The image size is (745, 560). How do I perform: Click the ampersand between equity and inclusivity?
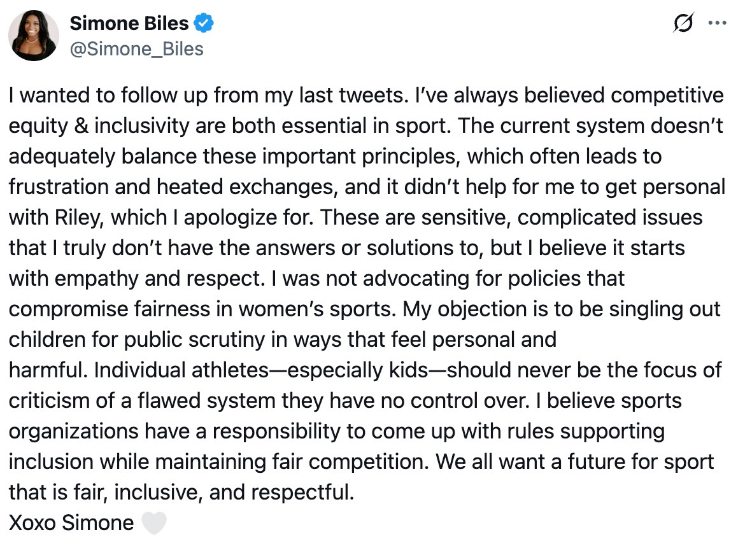click(80, 126)
